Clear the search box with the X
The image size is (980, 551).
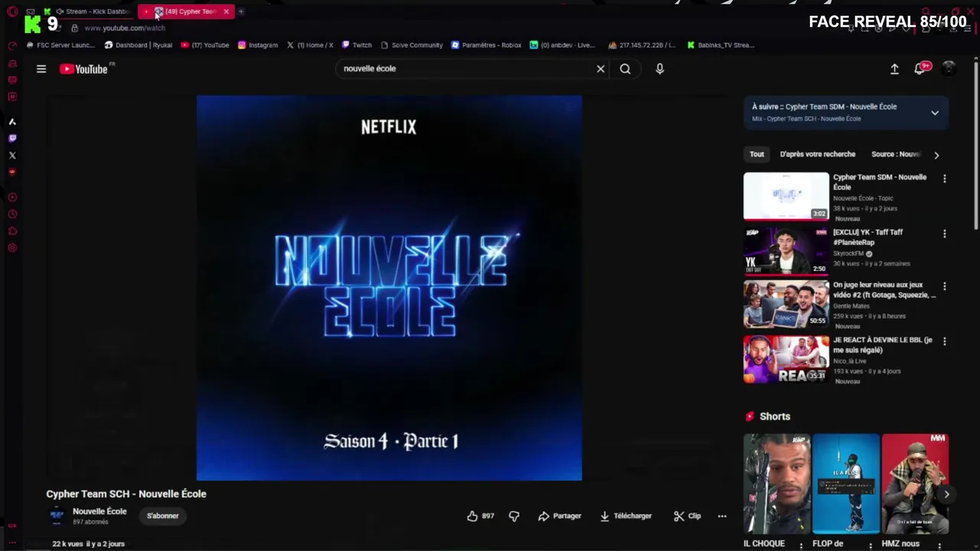tap(600, 69)
